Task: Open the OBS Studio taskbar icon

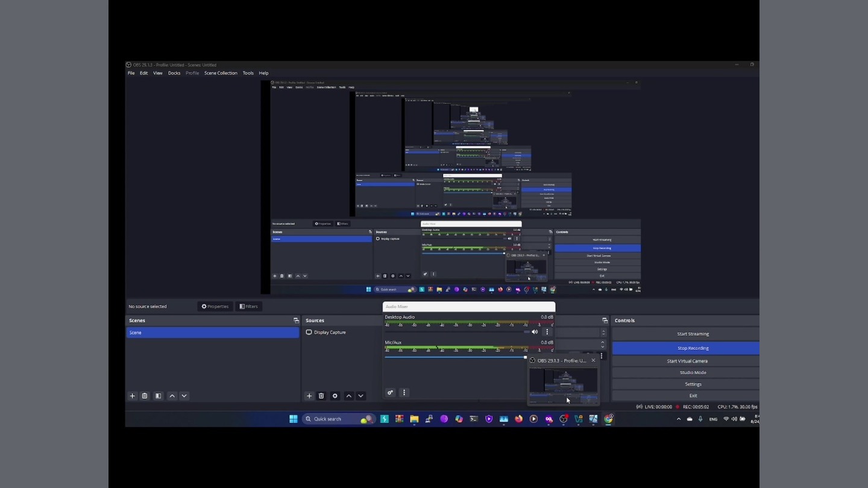Action: pyautogui.click(x=564, y=419)
